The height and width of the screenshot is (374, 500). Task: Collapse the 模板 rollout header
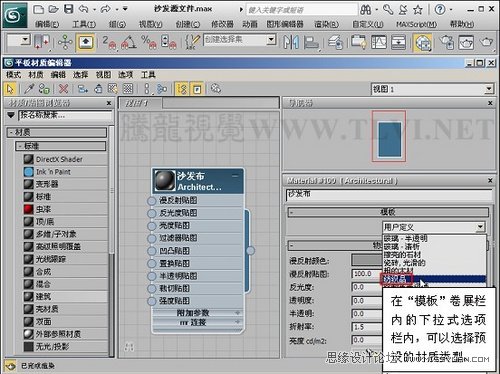(x=388, y=212)
